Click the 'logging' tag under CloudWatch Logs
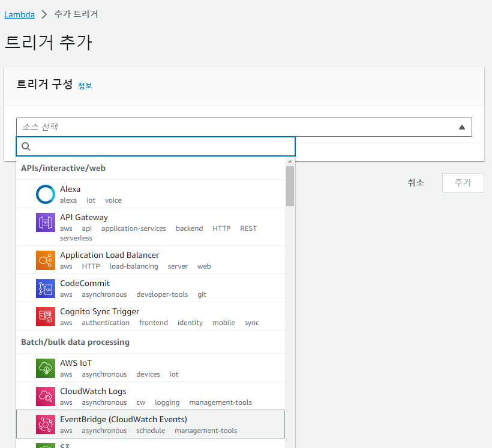This screenshot has height=448, width=492. [167, 402]
